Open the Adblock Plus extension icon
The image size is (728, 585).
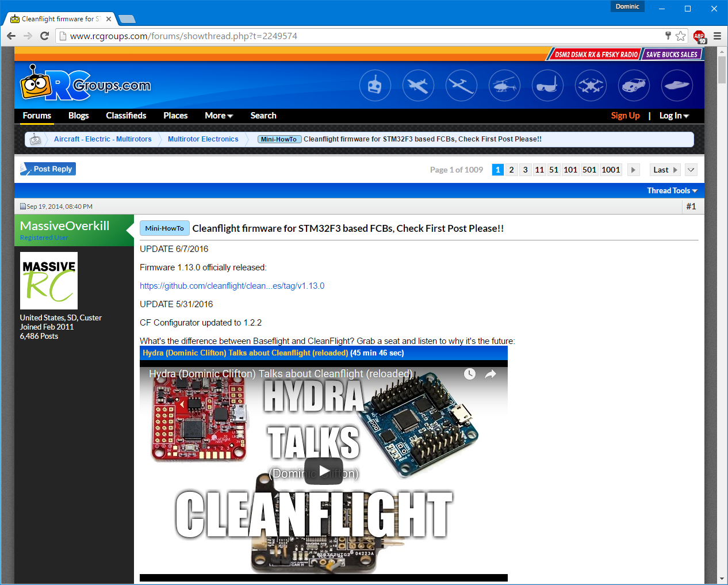point(699,36)
